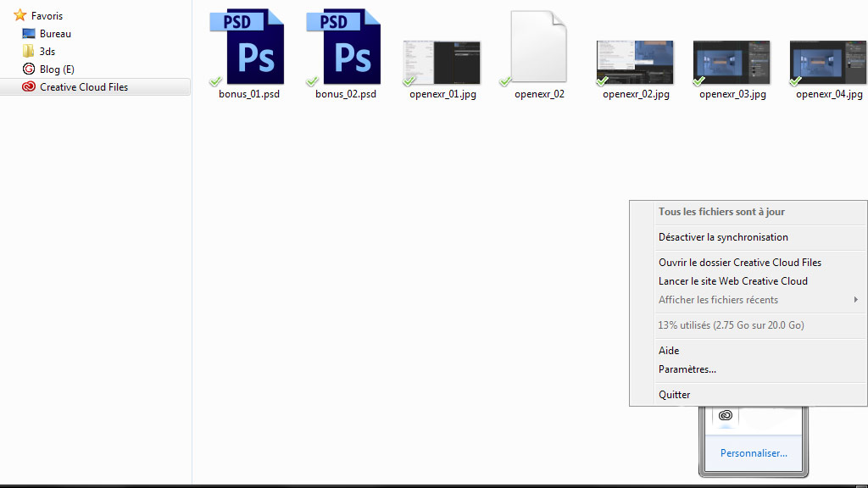Select the blank openexr_02 file icon

[538, 47]
